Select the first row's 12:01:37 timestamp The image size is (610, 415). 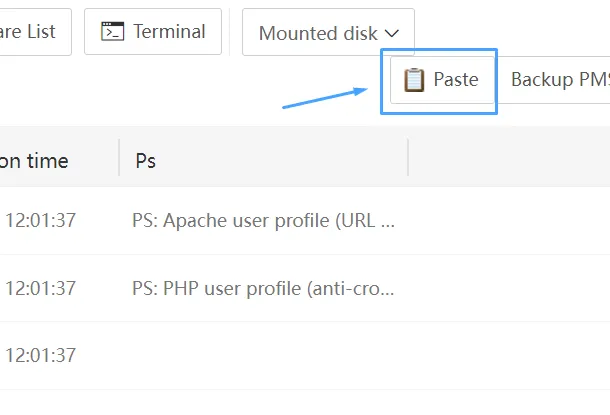pos(40,220)
